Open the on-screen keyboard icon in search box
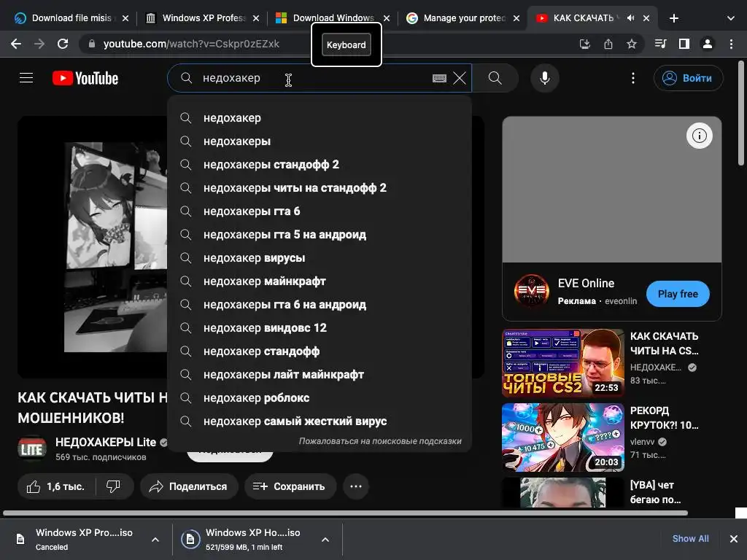The width and height of the screenshot is (747, 560). tap(439, 78)
